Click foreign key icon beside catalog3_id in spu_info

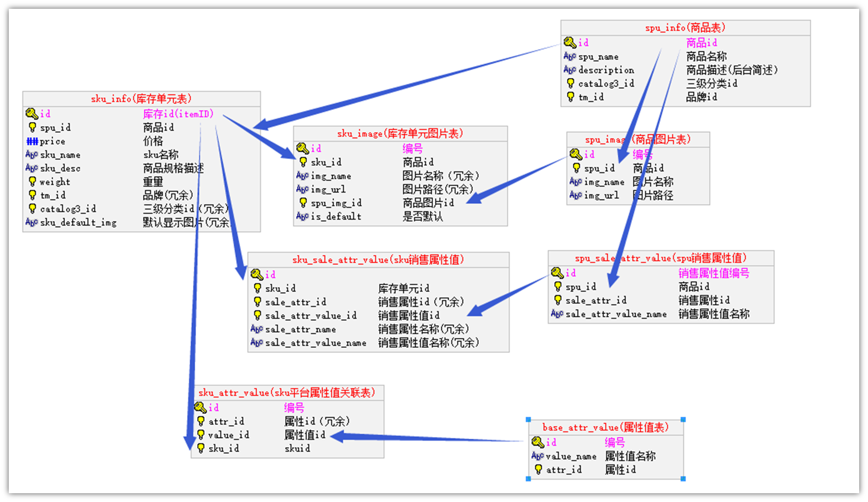[x=570, y=83]
